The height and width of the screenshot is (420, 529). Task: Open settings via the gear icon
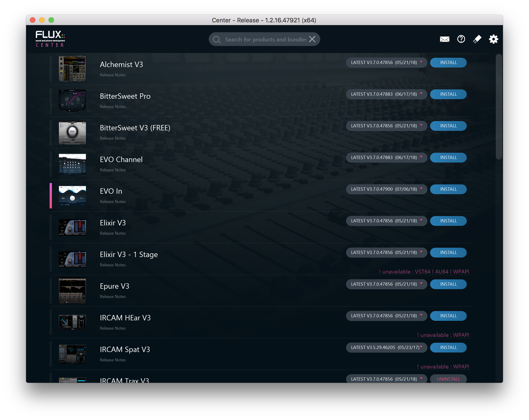493,39
